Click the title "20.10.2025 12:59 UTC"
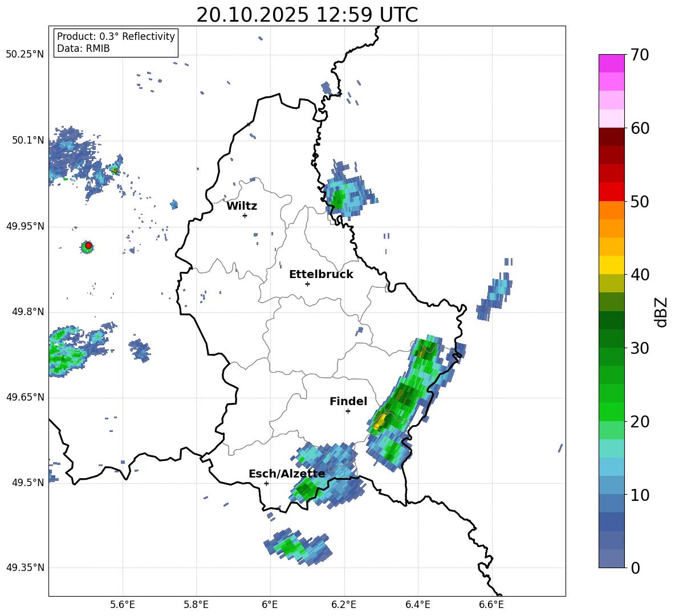The width and height of the screenshot is (675, 616). click(307, 15)
